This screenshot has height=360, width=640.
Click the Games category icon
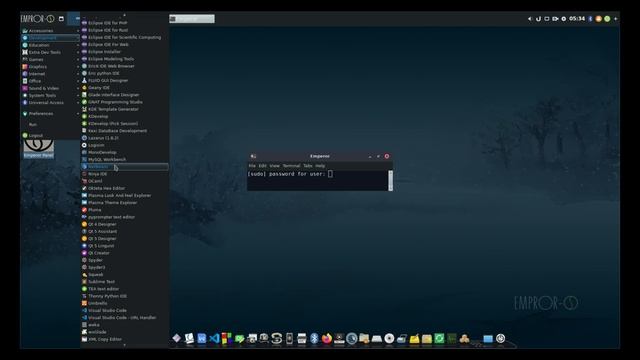pos(25,59)
